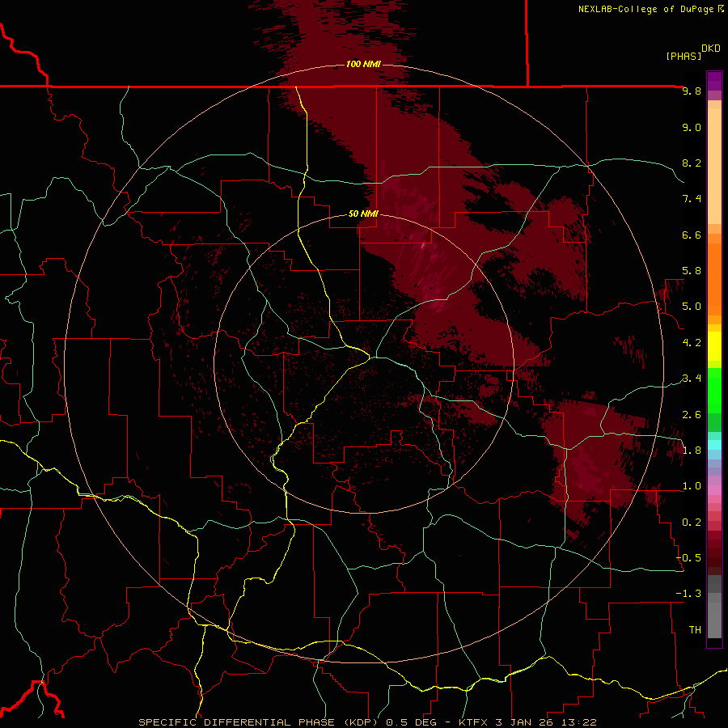728x728 pixels.
Task: Click the NEXLAB-College of DuPage credit text
Action: (645, 9)
